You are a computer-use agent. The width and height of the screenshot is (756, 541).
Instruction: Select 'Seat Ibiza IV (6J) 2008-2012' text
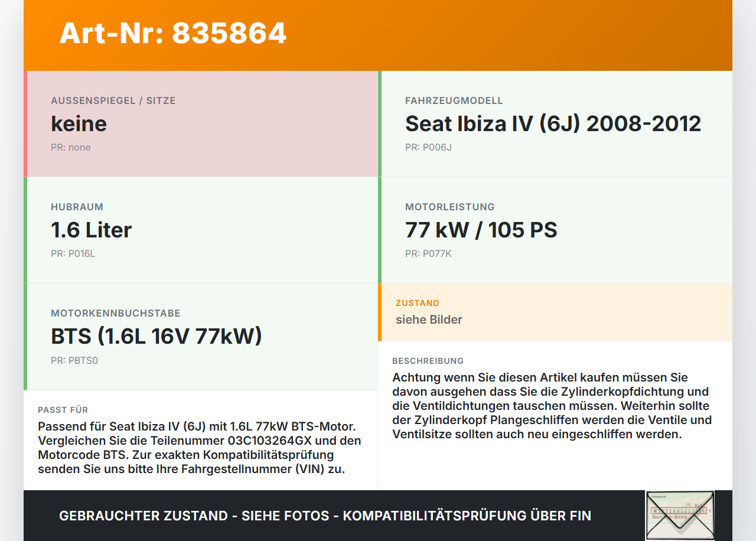[x=553, y=123]
